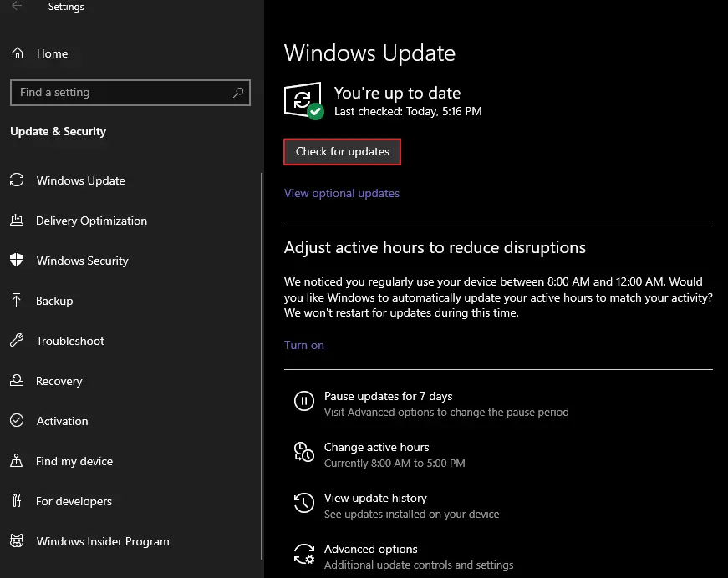
Task: Click the search magnifier icon in Find a setting
Action: [238, 93]
